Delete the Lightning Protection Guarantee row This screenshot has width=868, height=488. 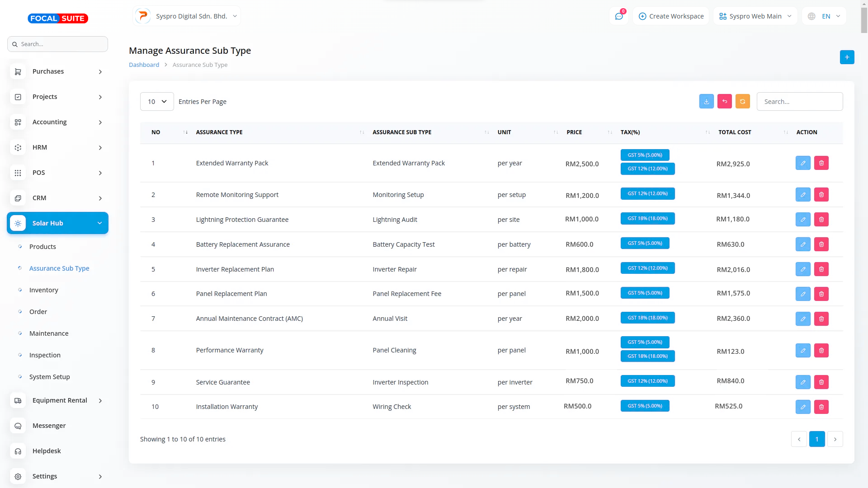[821, 220]
